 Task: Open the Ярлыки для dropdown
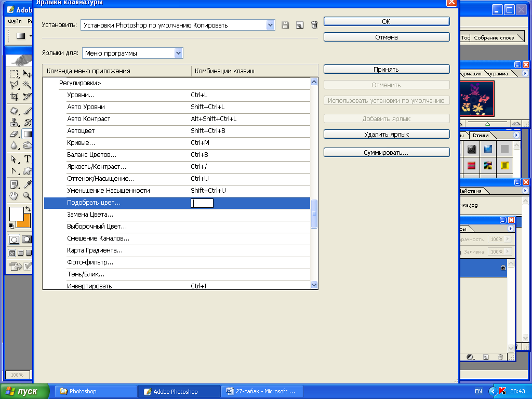pos(179,53)
